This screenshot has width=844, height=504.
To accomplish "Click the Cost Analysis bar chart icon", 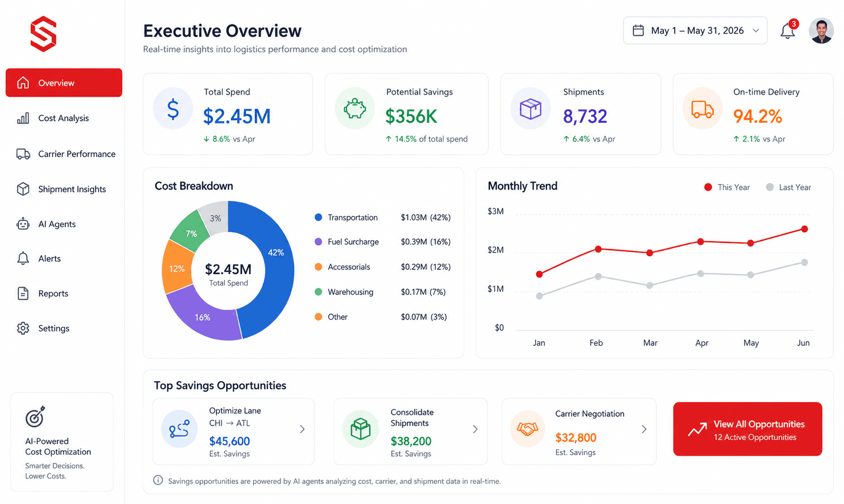I will [23, 118].
